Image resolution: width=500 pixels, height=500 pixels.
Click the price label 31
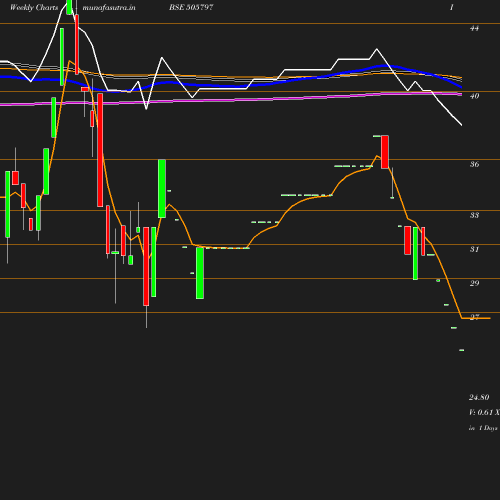pos(474,249)
